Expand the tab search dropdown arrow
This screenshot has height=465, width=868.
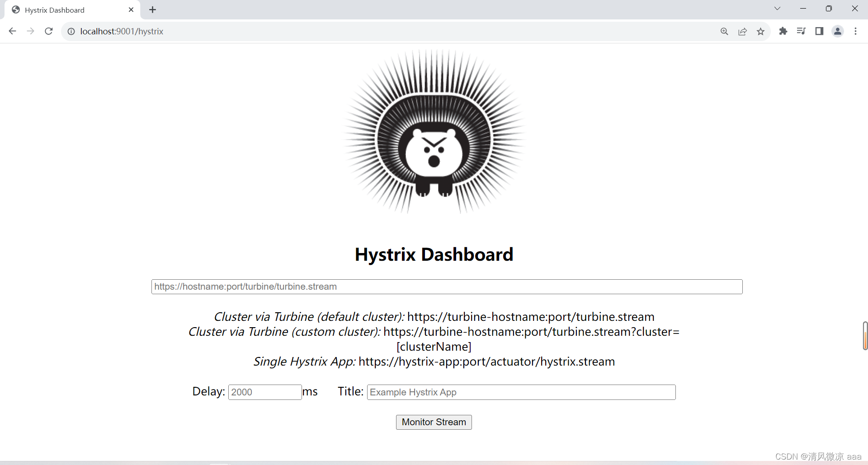click(x=777, y=9)
